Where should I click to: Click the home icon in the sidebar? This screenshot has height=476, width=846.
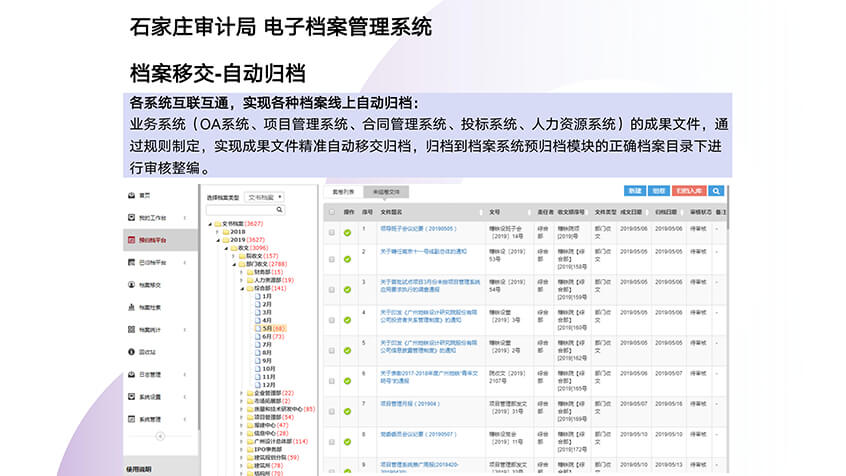[x=132, y=195]
